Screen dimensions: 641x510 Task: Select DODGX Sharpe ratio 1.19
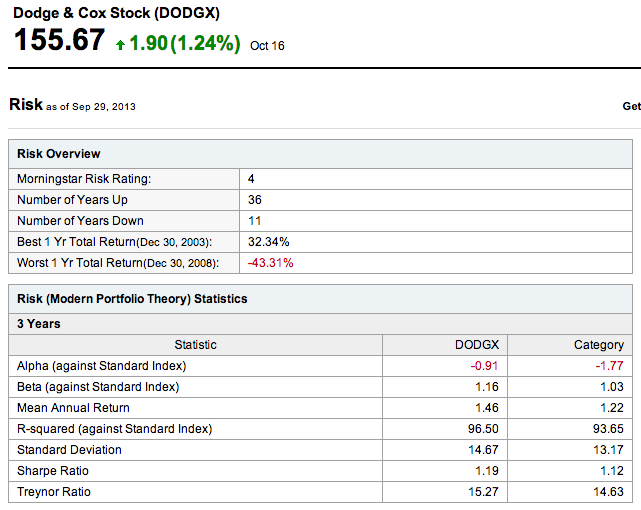(x=486, y=471)
